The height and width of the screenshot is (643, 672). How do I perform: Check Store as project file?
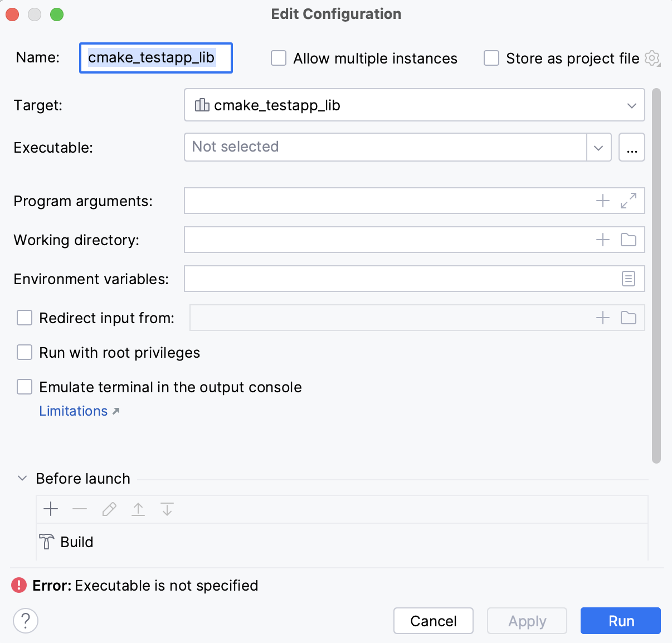pos(491,58)
